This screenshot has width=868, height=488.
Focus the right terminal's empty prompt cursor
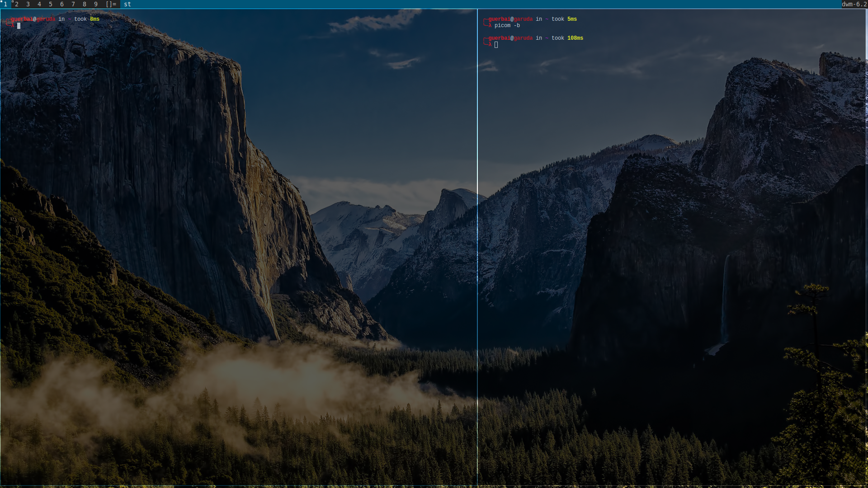click(x=496, y=45)
